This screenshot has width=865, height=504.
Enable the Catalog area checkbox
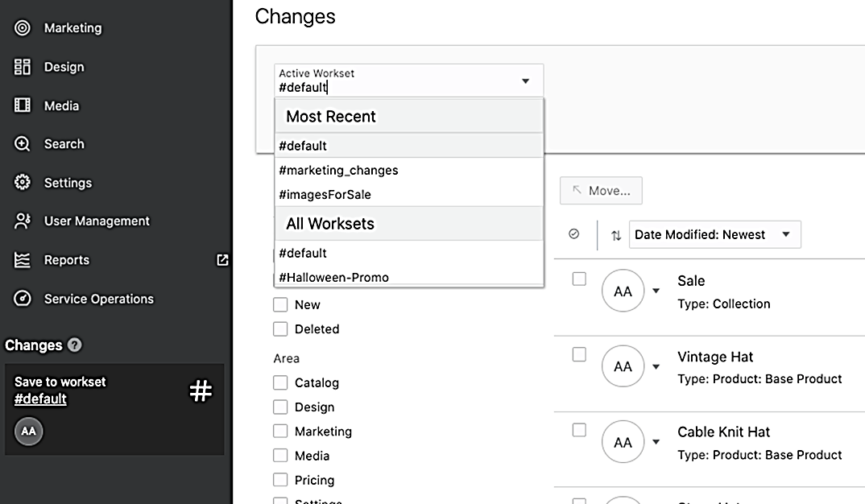pos(280,383)
